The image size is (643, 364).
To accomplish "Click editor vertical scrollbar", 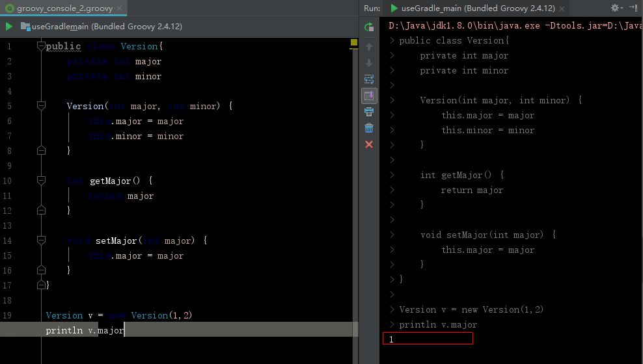I will (355, 205).
